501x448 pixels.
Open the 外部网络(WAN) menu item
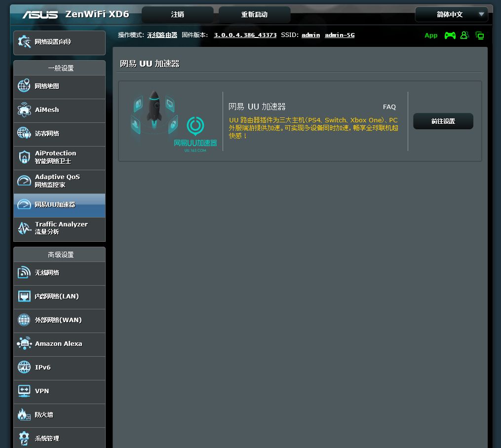click(59, 321)
